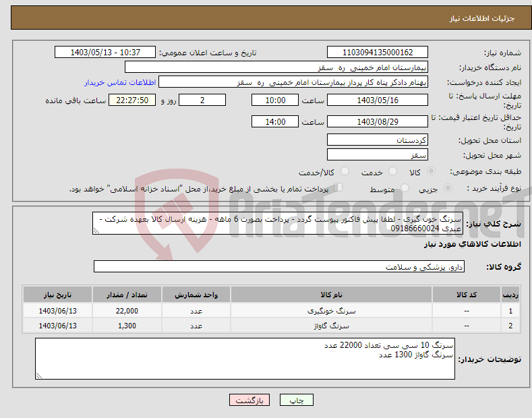
Task: Click the واحد شمارش column header
Action: click(196, 295)
